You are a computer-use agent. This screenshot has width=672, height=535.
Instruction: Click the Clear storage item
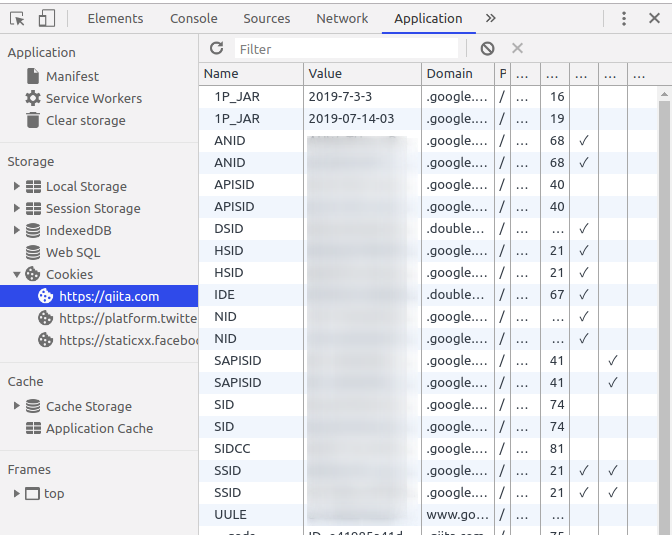click(x=85, y=120)
